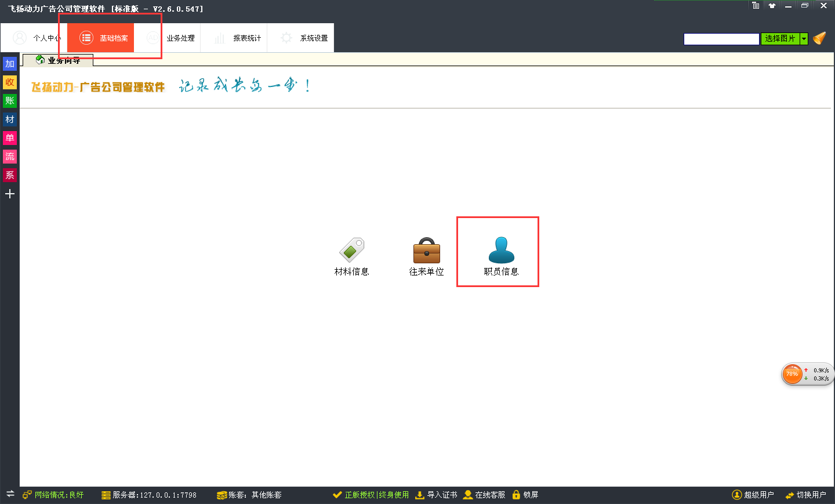The image size is (835, 504).
Task: Click 切换用户 to switch user
Action: tap(805, 495)
